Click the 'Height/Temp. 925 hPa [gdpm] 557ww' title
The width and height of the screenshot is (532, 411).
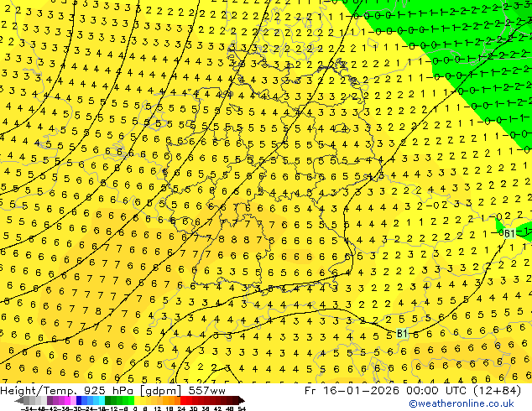[112, 391]
